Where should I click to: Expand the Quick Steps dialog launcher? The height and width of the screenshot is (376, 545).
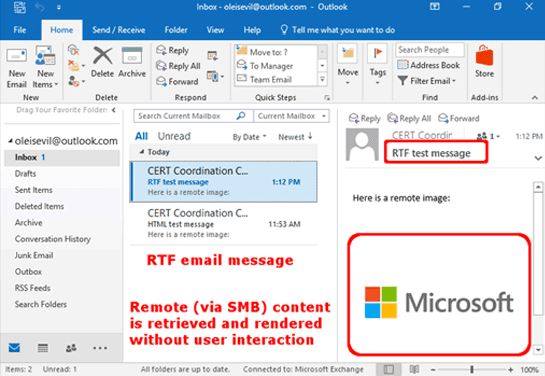point(327,98)
